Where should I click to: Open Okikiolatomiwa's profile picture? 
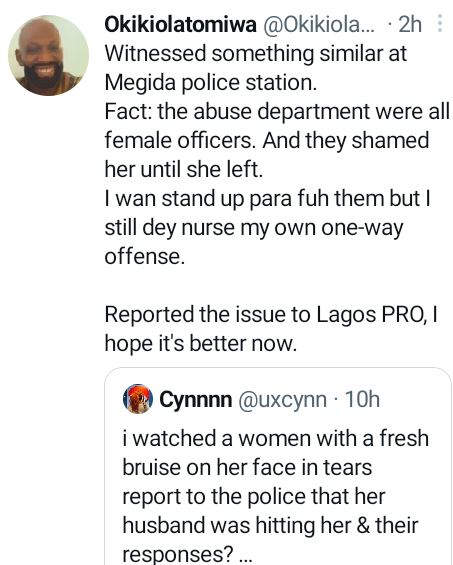coord(49,55)
